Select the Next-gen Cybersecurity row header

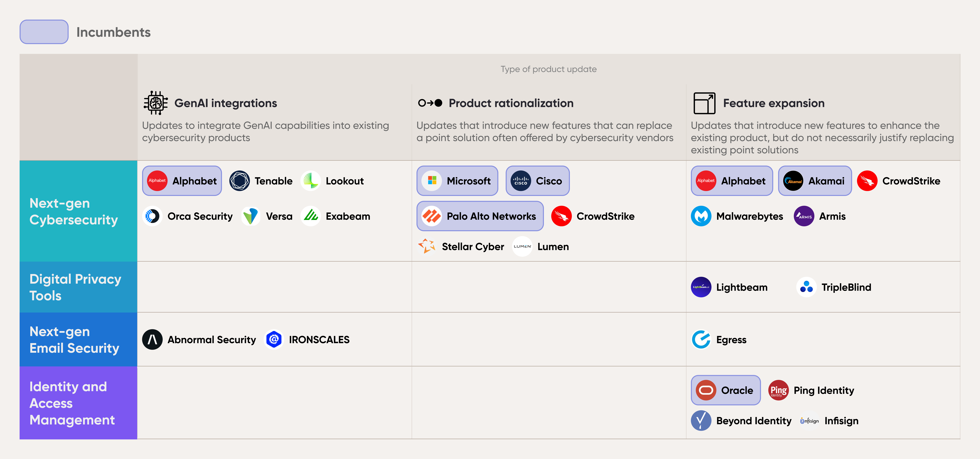[x=78, y=211]
